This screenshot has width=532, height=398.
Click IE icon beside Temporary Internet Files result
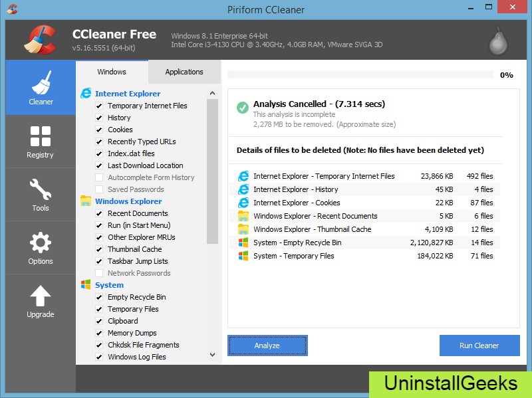(x=243, y=176)
